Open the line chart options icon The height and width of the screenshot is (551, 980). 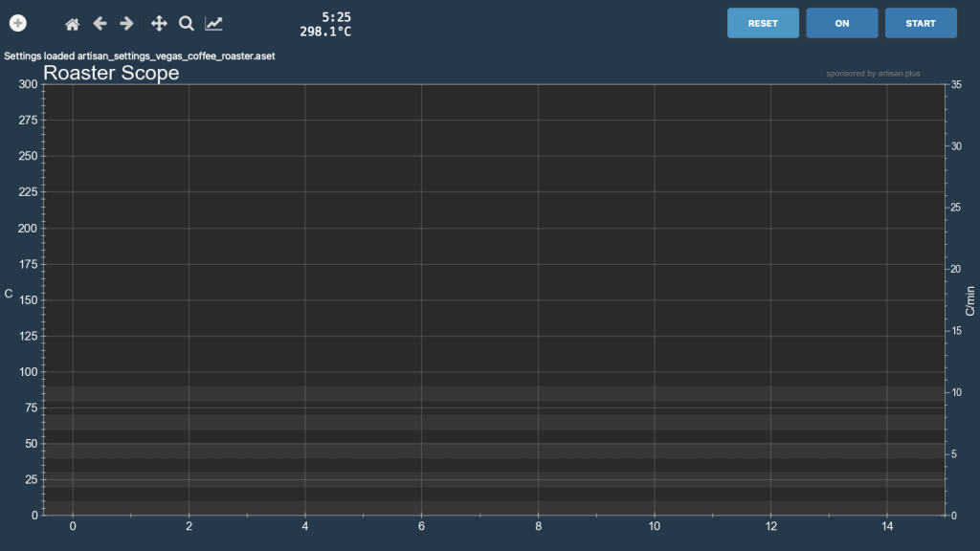213,23
